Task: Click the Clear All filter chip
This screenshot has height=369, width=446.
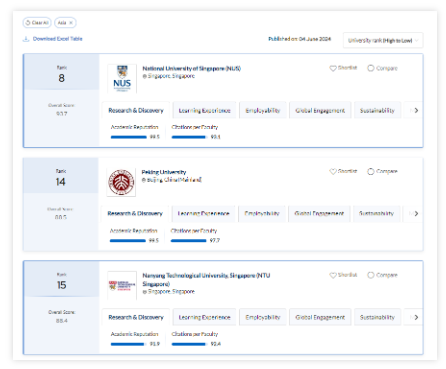Action: [37, 23]
